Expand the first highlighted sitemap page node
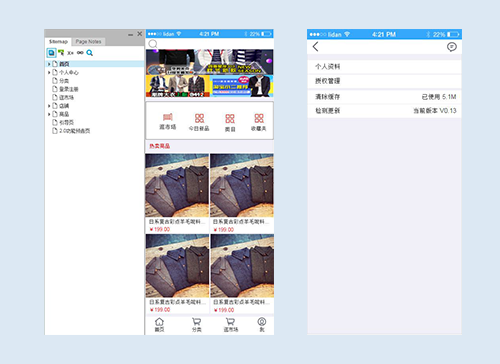 pyautogui.click(x=49, y=64)
